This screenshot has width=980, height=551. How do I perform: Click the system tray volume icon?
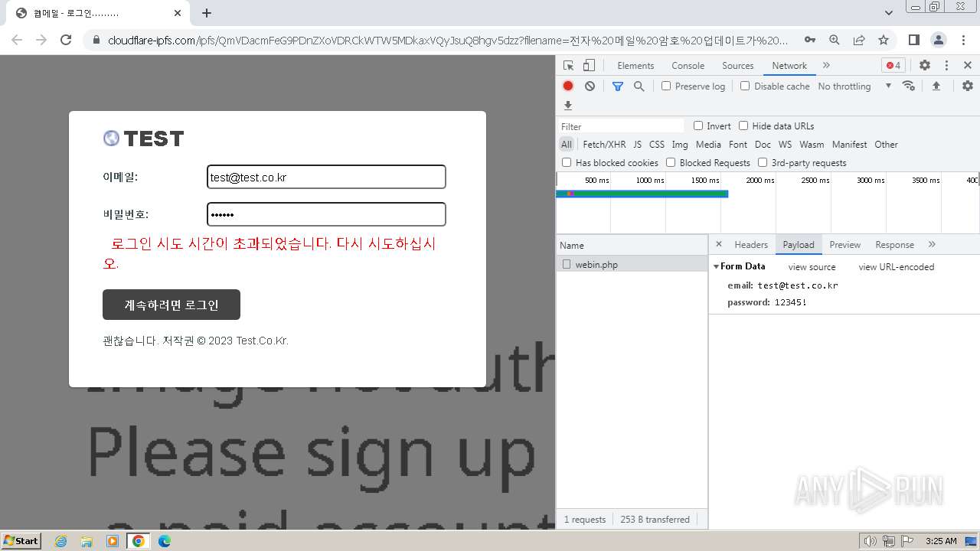(x=870, y=541)
